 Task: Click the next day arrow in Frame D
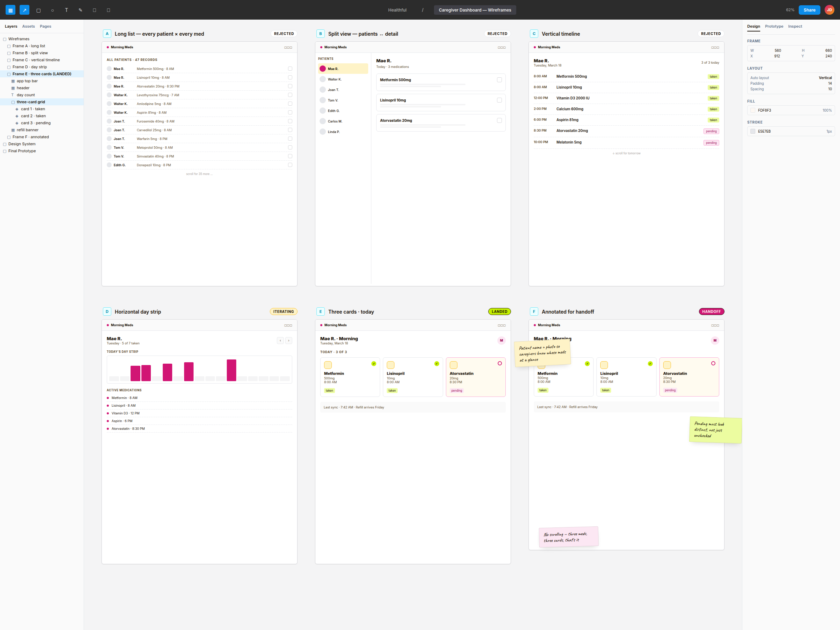(289, 341)
